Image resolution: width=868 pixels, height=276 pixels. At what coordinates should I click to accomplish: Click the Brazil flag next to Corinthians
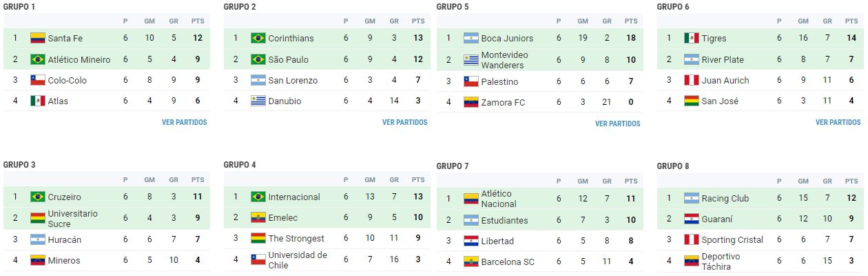(x=258, y=39)
